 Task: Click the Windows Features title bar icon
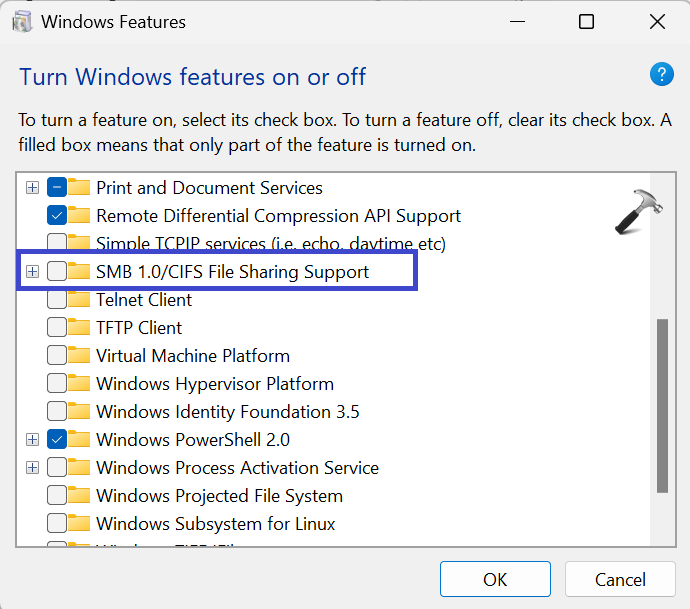(x=20, y=22)
